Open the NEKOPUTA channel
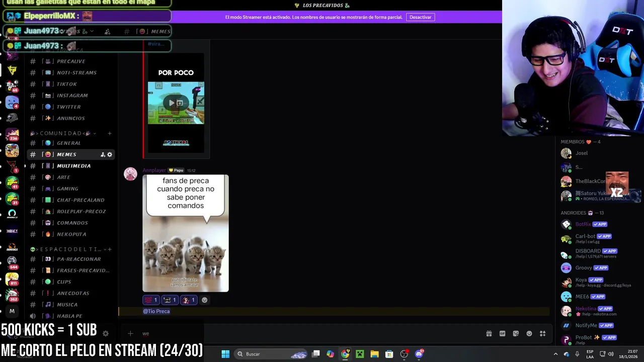This screenshot has height=362, width=644. pyautogui.click(x=71, y=234)
